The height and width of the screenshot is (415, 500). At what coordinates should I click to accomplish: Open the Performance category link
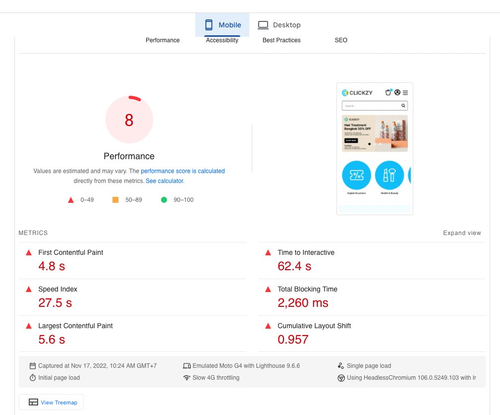point(163,40)
